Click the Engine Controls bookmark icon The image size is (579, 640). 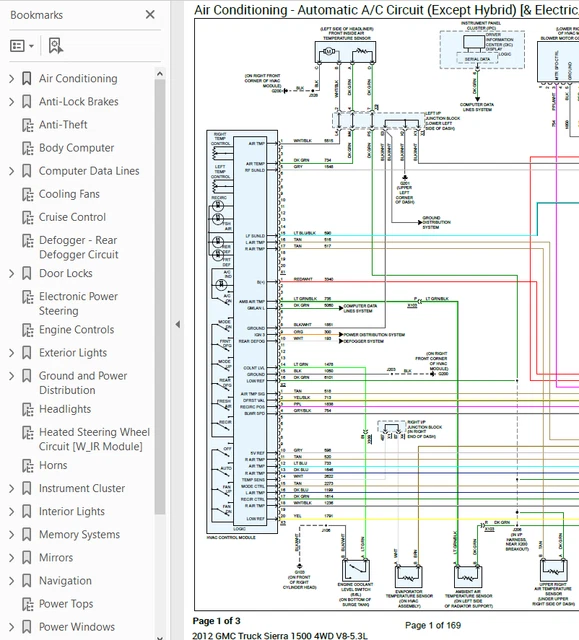(27, 330)
